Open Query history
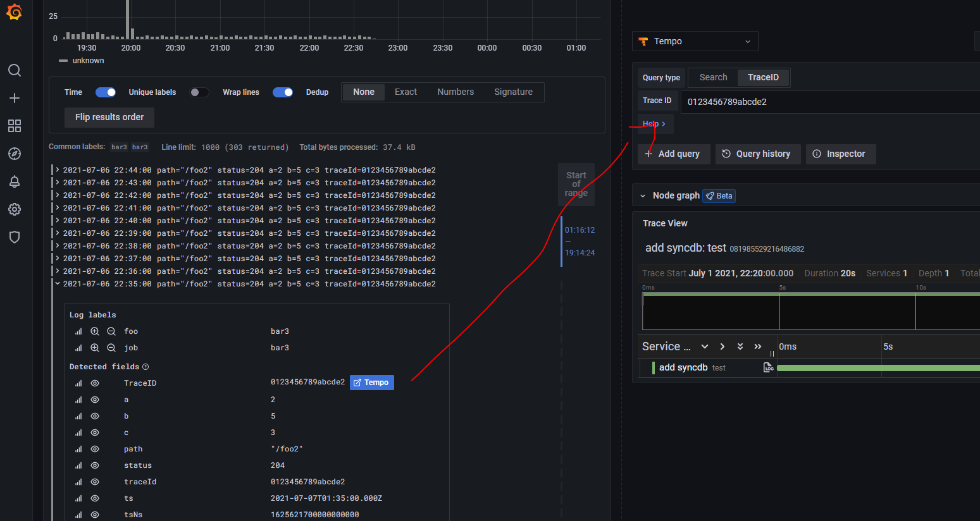Viewport: 980px width, 521px height. [758, 154]
